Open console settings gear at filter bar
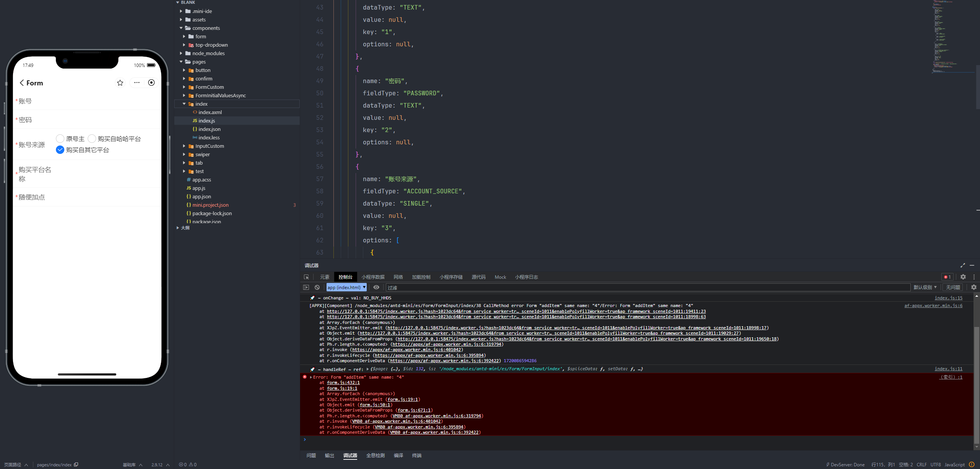980x469 pixels. (x=974, y=287)
